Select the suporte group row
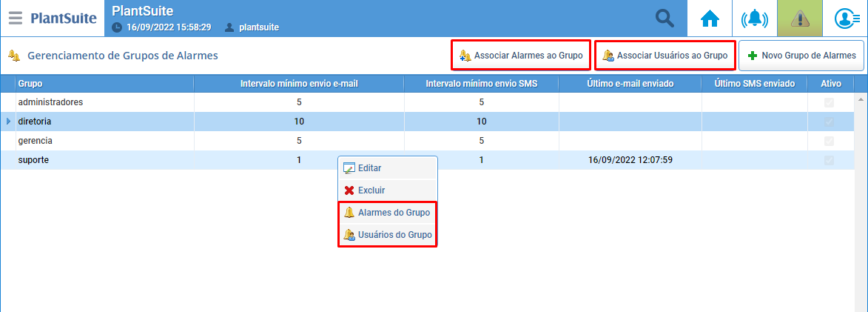Viewport: 868px width, 312px height. click(429, 160)
